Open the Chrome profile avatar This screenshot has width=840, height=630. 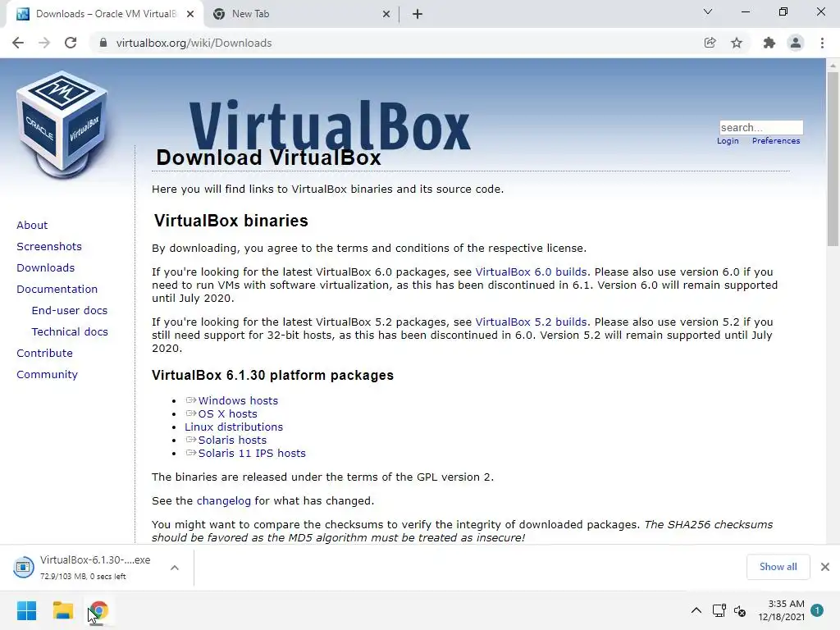click(x=796, y=43)
